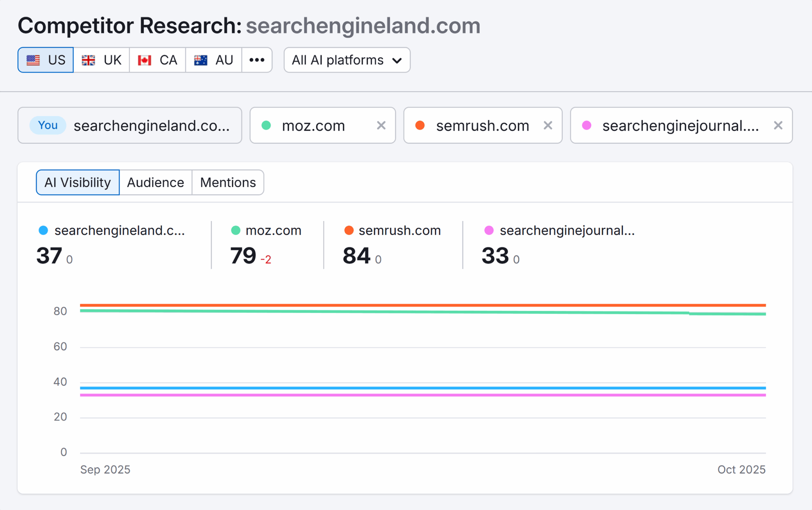Click the pink searchenginejournal chart line
The height and width of the screenshot is (510, 812).
tap(423, 395)
